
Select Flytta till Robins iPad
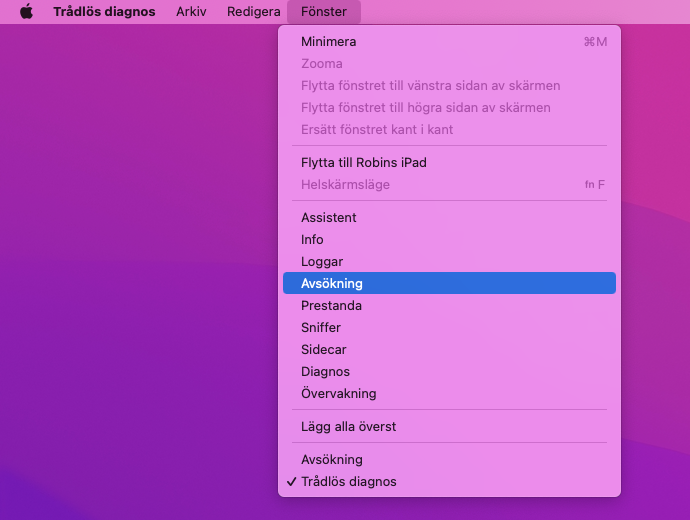point(363,162)
